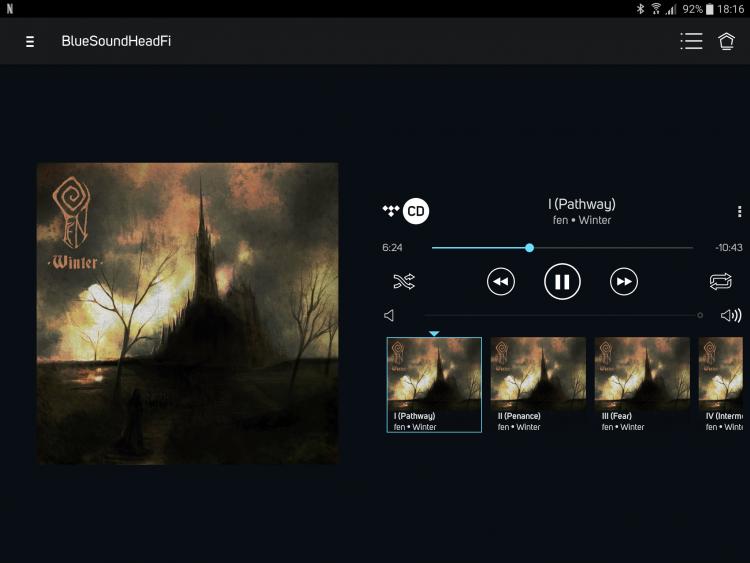Click the 18:16 clock

[x=730, y=9]
